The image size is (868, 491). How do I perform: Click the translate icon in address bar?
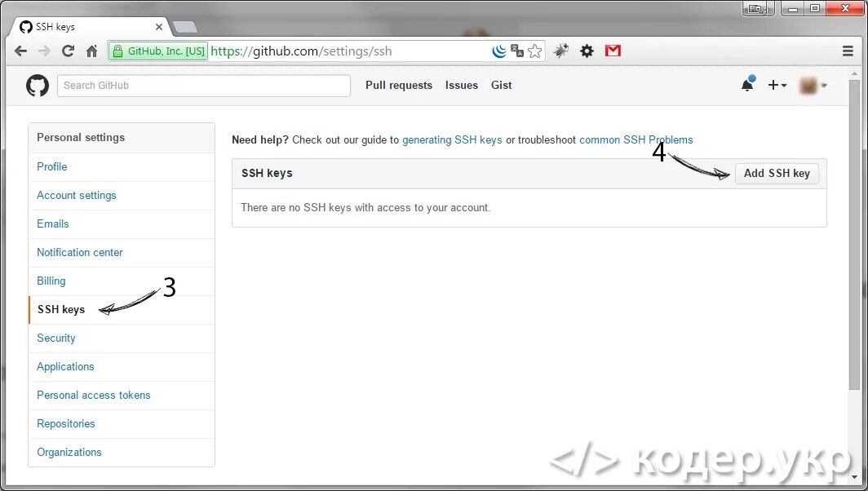[x=517, y=51]
